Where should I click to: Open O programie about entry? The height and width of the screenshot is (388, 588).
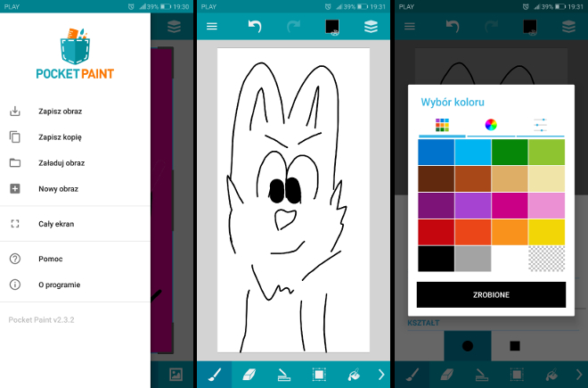pyautogui.click(x=59, y=285)
